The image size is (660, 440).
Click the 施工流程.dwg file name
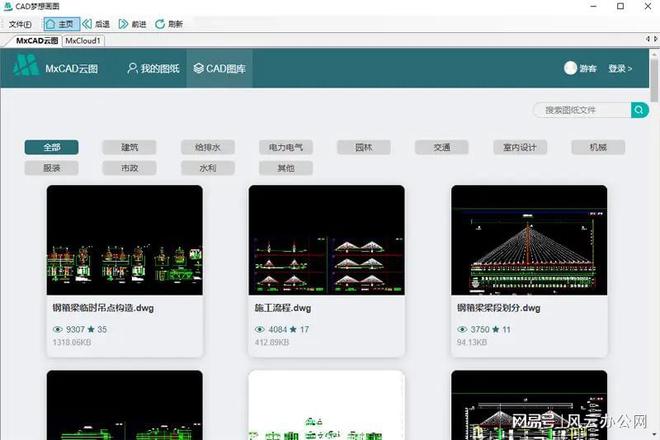tap(283, 308)
